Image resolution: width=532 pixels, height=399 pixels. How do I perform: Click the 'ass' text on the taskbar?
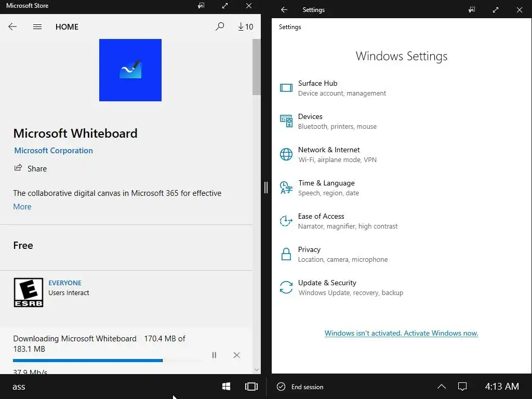19,387
